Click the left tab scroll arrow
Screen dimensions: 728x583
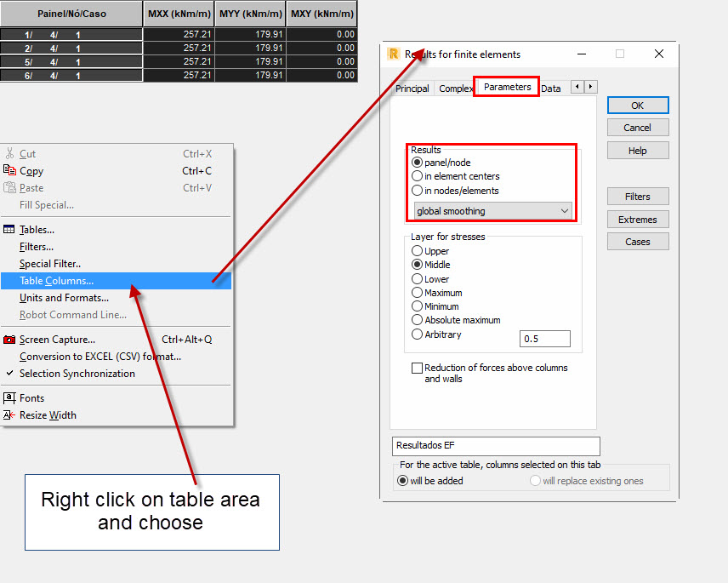(576, 86)
